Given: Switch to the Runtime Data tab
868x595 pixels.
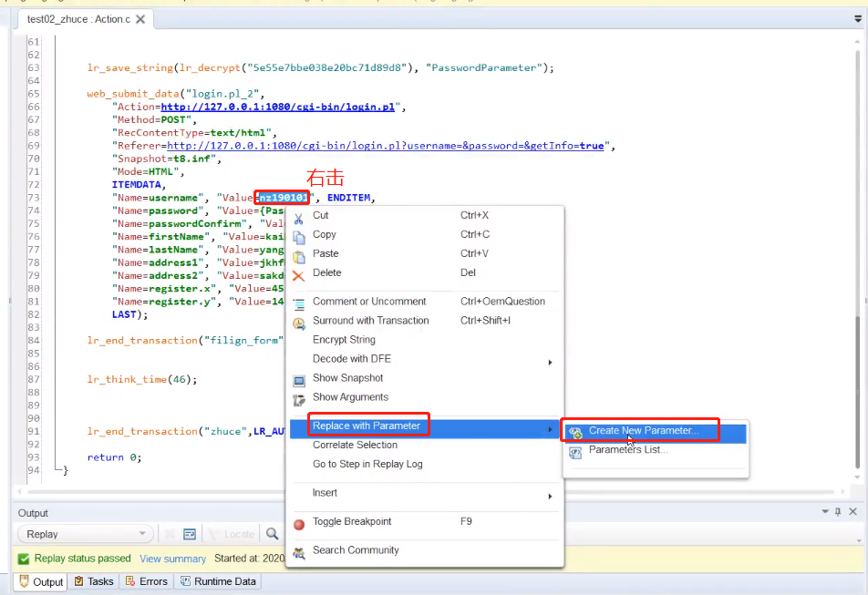Looking at the screenshot, I should pyautogui.click(x=218, y=581).
